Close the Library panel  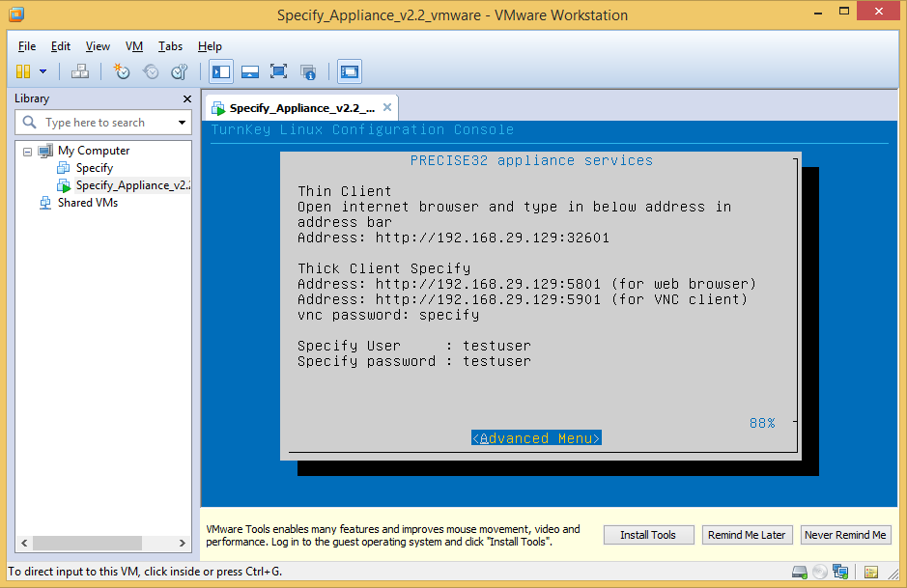(186, 98)
